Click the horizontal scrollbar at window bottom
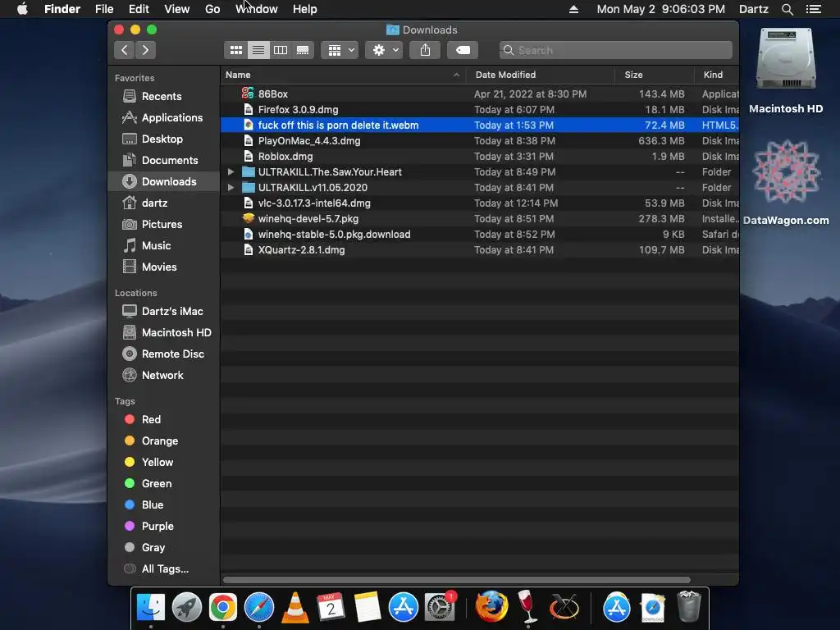The height and width of the screenshot is (630, 840). point(456,580)
